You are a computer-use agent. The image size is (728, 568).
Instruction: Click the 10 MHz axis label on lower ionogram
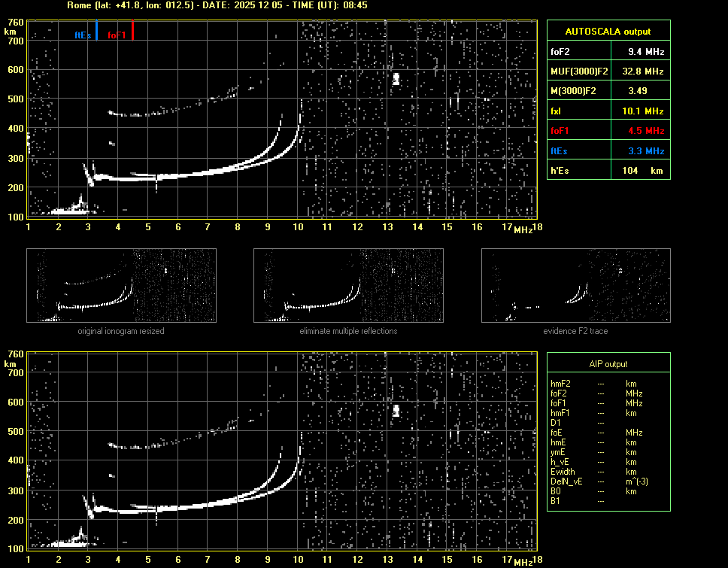[x=297, y=560]
